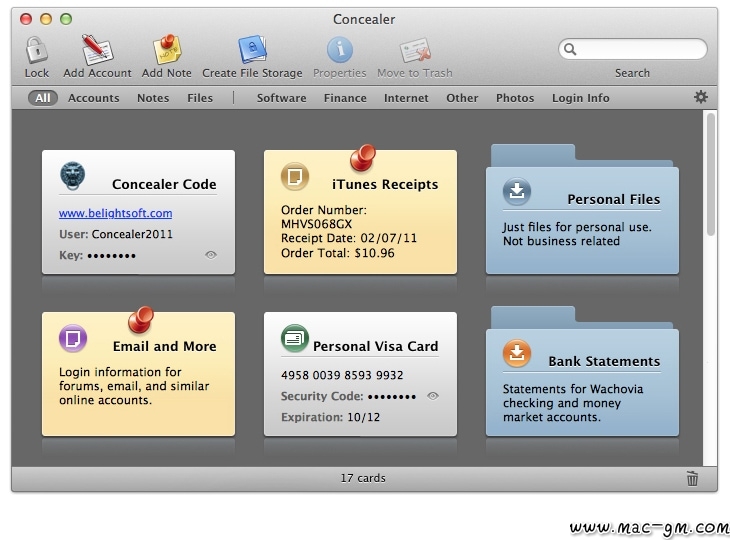Click the trash can in status bar
730x540 pixels.
[x=692, y=478]
